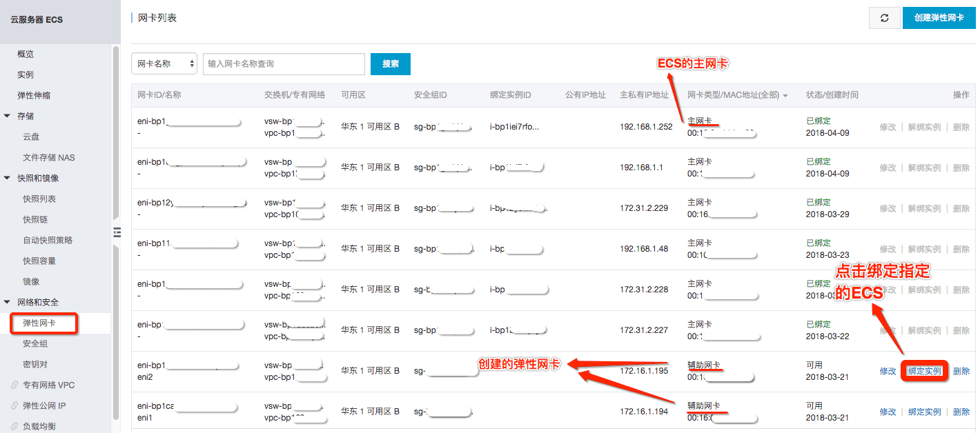980x433 pixels.
Task: Open 快照容量 in the sidebar
Action: click(39, 261)
